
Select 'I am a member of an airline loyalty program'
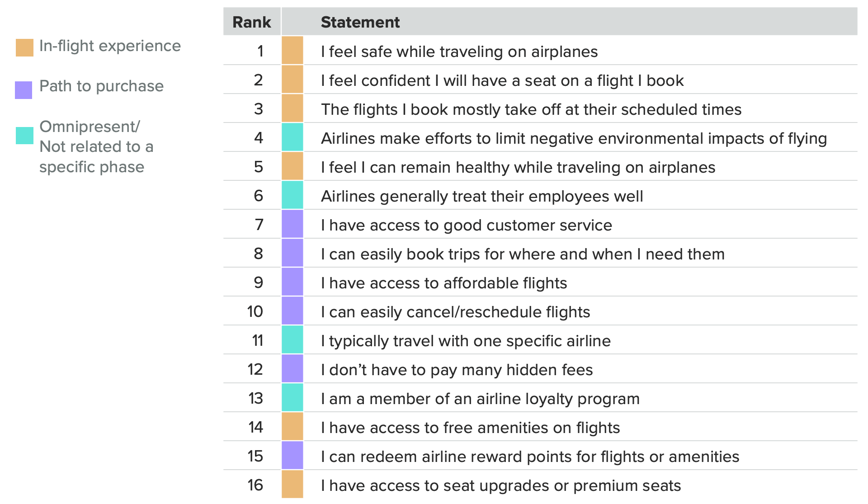(x=481, y=399)
